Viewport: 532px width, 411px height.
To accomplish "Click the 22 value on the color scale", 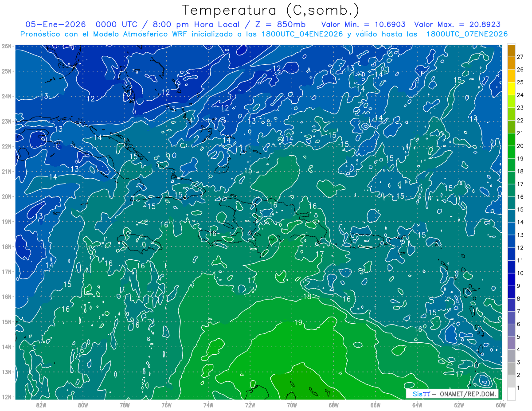I will [x=520, y=120].
